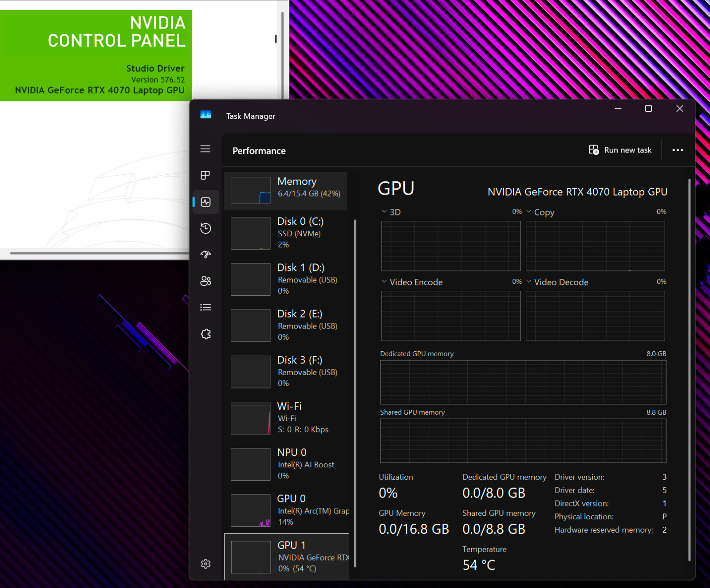Open the Task Manager navigation hamburger menu
The image size is (710, 588).
(x=205, y=149)
